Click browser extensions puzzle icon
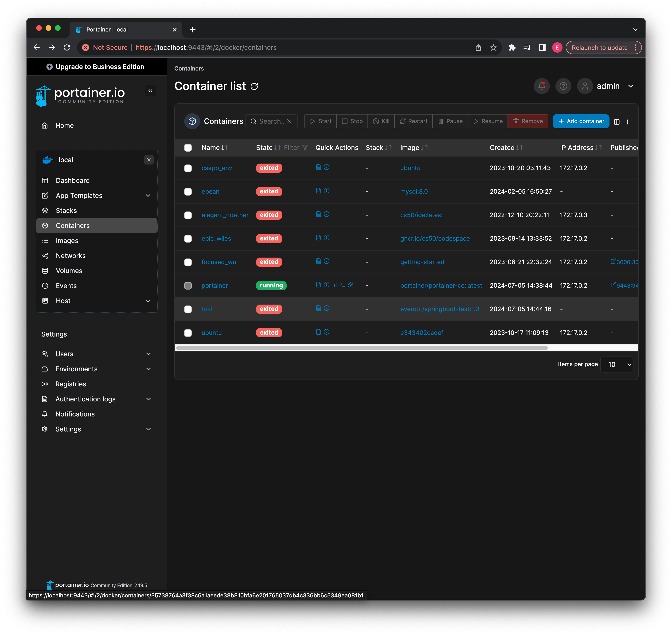Image resolution: width=672 pixels, height=635 pixels. pos(512,48)
